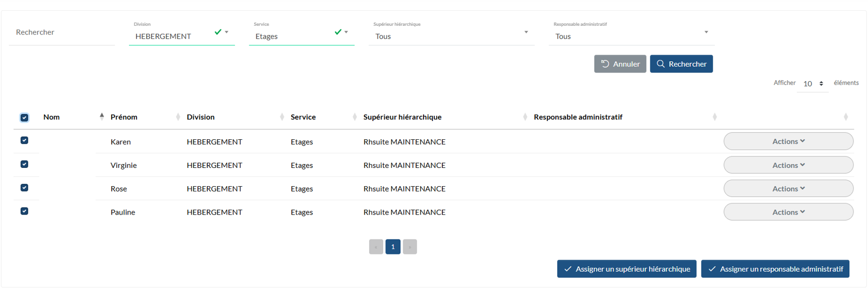Viewport: 868px width, 298px height.
Task: Open the Service dropdown
Action: pyautogui.click(x=302, y=36)
